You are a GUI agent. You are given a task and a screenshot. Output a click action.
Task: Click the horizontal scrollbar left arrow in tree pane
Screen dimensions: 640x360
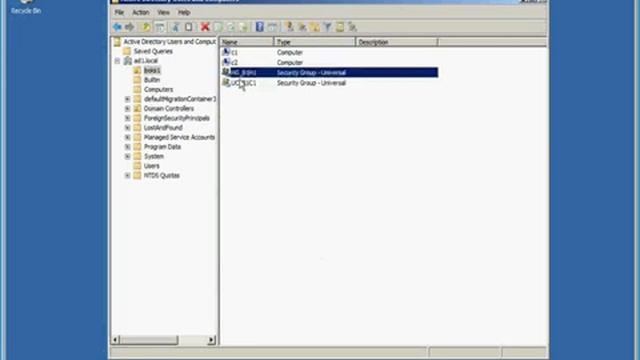coord(116,340)
